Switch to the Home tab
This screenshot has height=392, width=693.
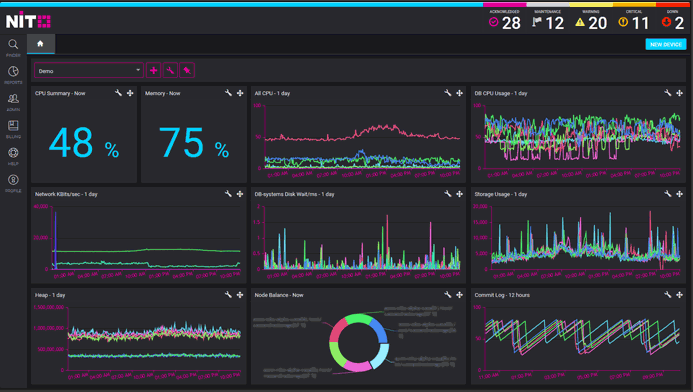coord(40,44)
